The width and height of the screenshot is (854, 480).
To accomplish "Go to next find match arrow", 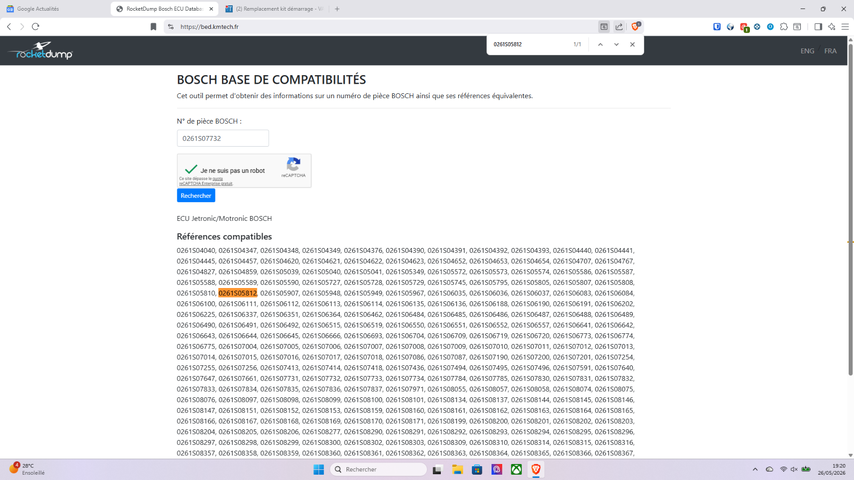I will (617, 45).
